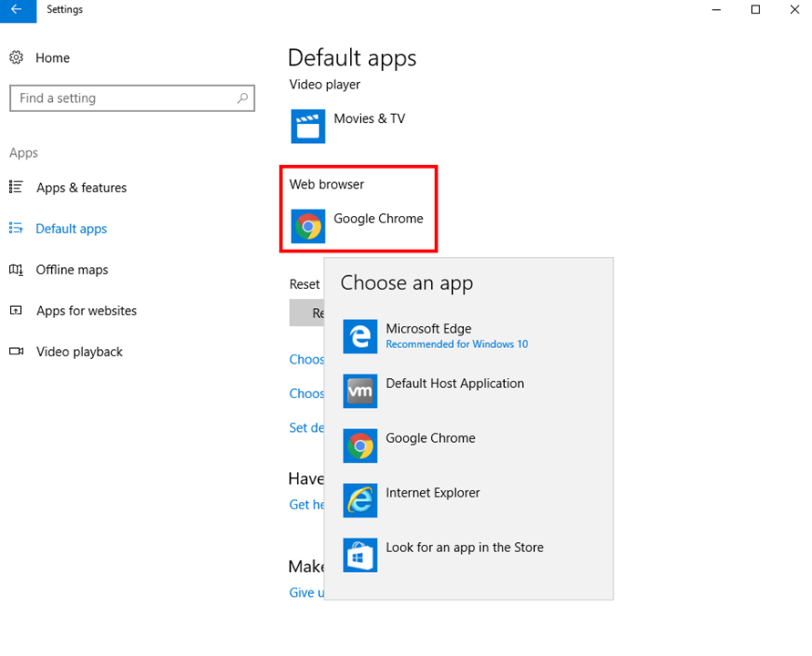This screenshot has height=656, width=812.
Task: Click the Video player label
Action: tap(324, 85)
